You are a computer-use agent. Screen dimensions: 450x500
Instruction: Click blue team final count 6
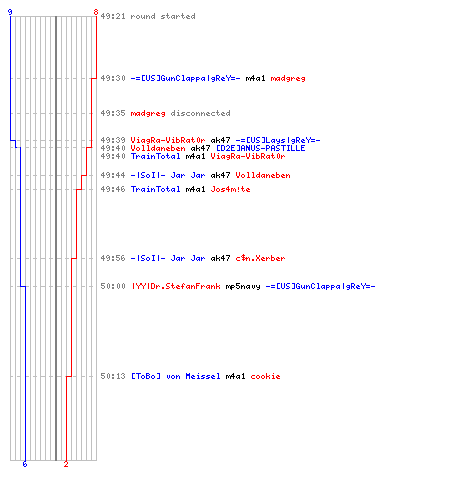tap(25, 464)
